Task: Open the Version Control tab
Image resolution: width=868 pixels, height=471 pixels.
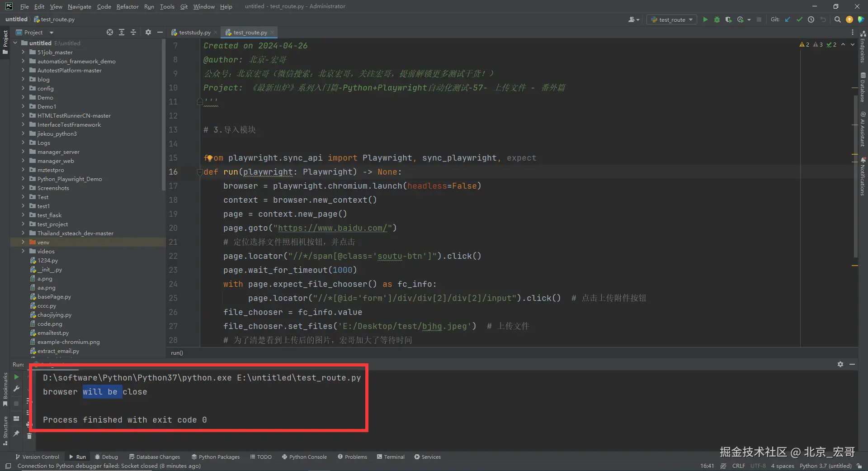Action: click(37, 457)
